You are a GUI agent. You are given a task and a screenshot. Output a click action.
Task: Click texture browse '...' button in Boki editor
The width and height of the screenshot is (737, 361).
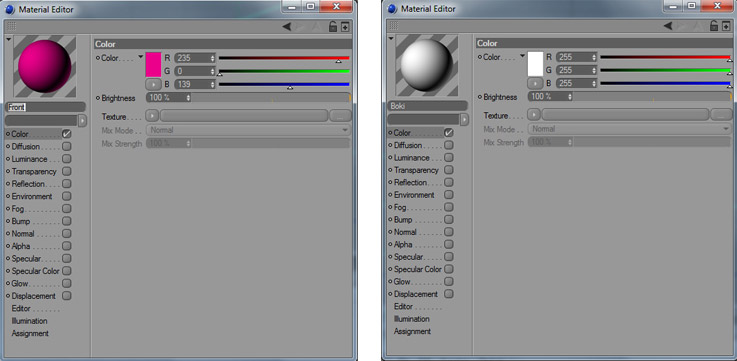[722, 115]
